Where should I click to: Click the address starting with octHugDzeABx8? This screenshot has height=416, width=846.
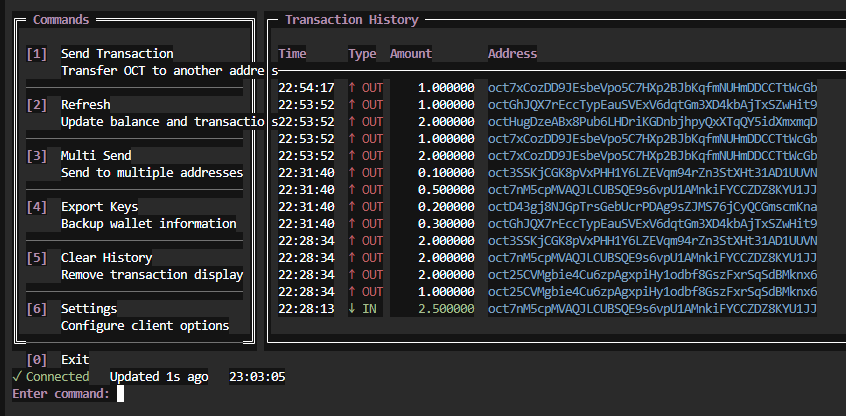[x=653, y=121]
